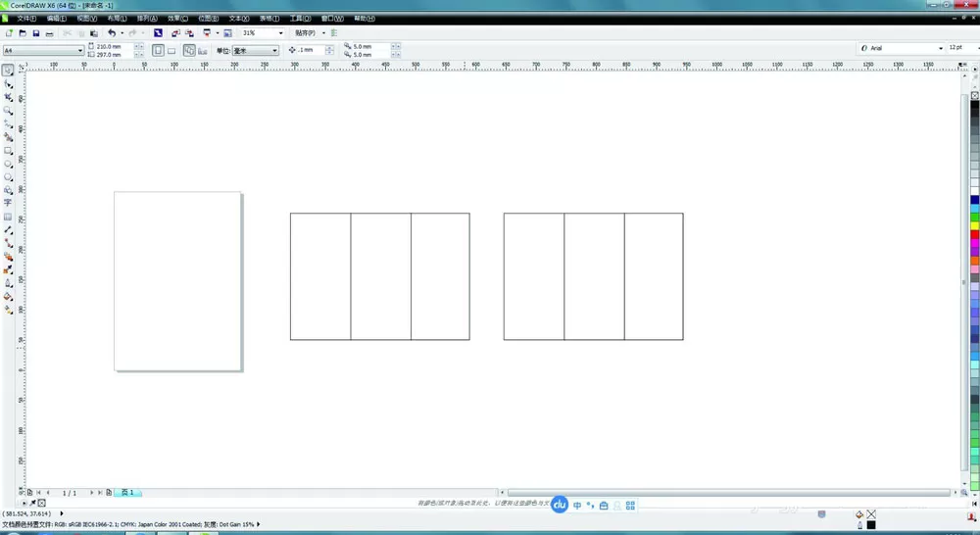Screen dimensions: 980x535
Task: Select the Interactive Fill tool
Action: [8, 310]
